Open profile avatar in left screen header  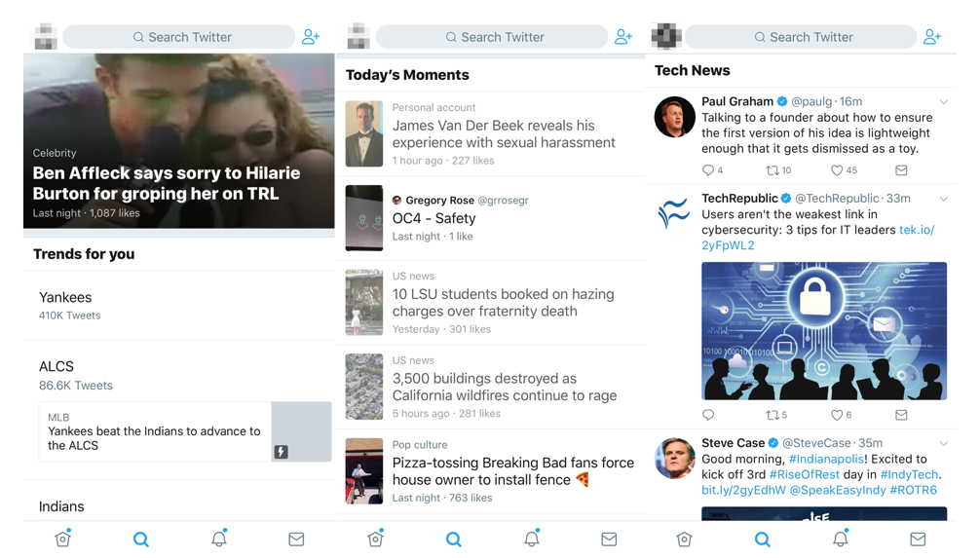46,36
